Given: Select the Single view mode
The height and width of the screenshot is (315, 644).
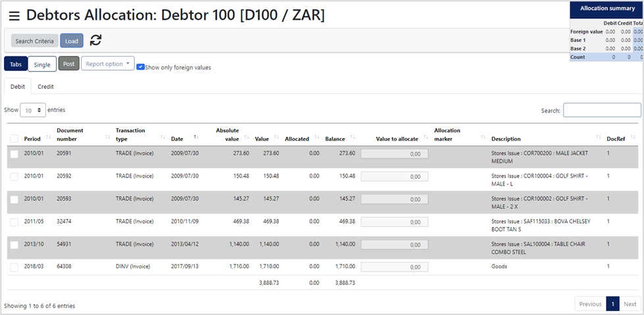Looking at the screenshot, I should (x=42, y=64).
